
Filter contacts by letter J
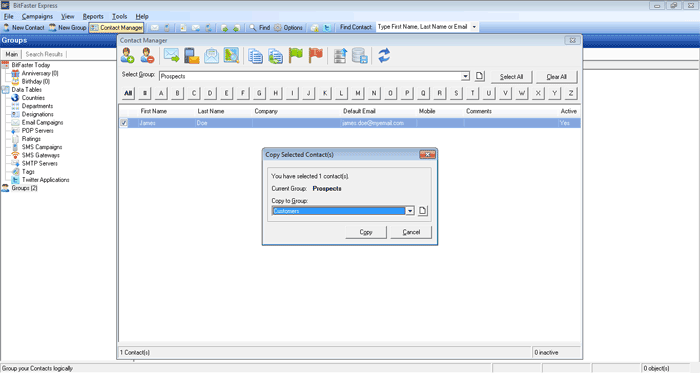pyautogui.click(x=308, y=93)
